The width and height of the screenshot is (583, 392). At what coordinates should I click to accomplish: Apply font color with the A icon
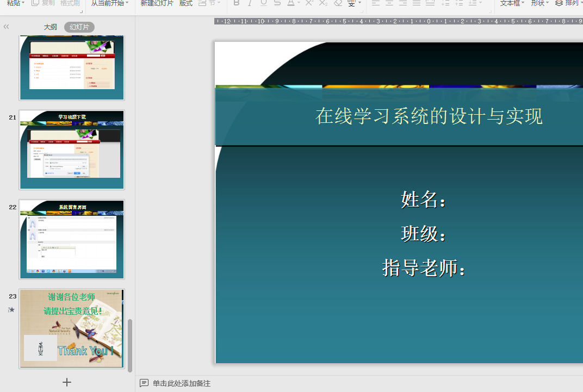(291, 3)
